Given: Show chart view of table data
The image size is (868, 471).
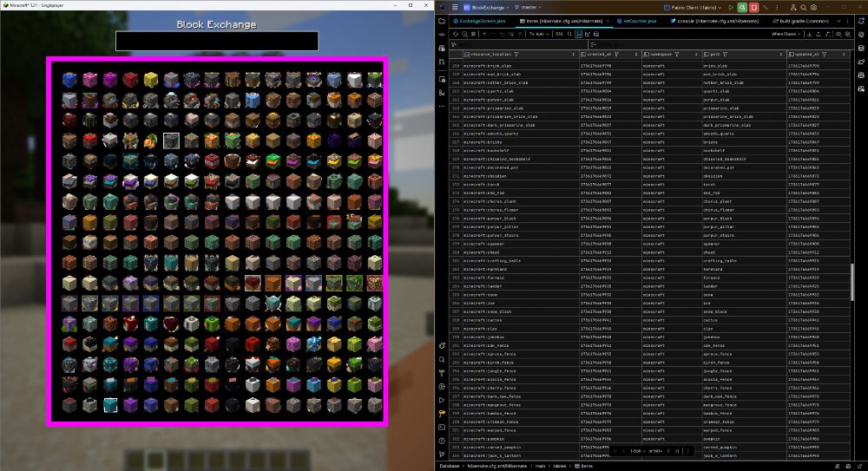Looking at the screenshot, I should 588,34.
